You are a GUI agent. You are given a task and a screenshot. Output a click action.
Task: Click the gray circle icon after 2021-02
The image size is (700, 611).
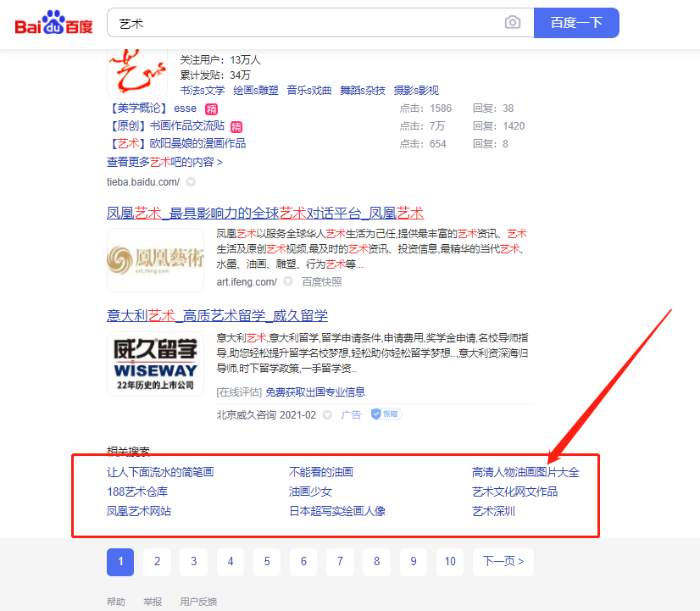pos(325,414)
